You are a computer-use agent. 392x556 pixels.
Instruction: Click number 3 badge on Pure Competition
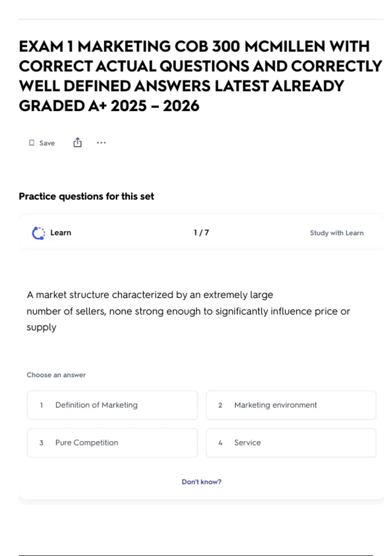[x=41, y=443]
